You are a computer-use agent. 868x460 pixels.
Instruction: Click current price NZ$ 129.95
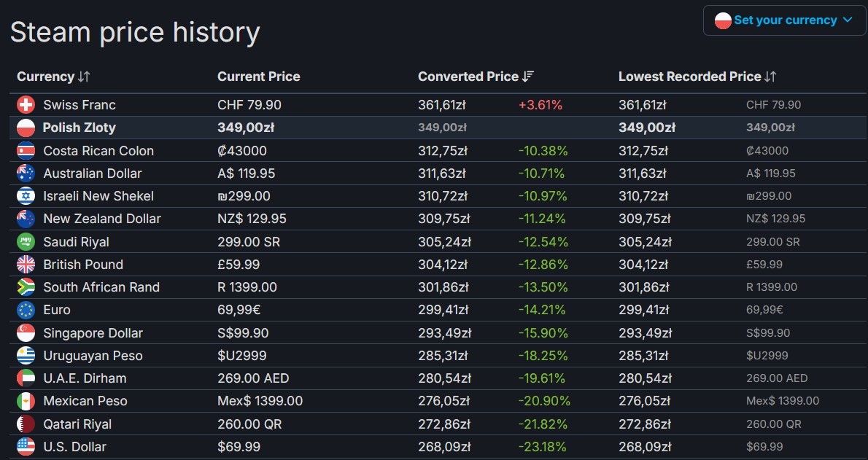click(x=252, y=219)
